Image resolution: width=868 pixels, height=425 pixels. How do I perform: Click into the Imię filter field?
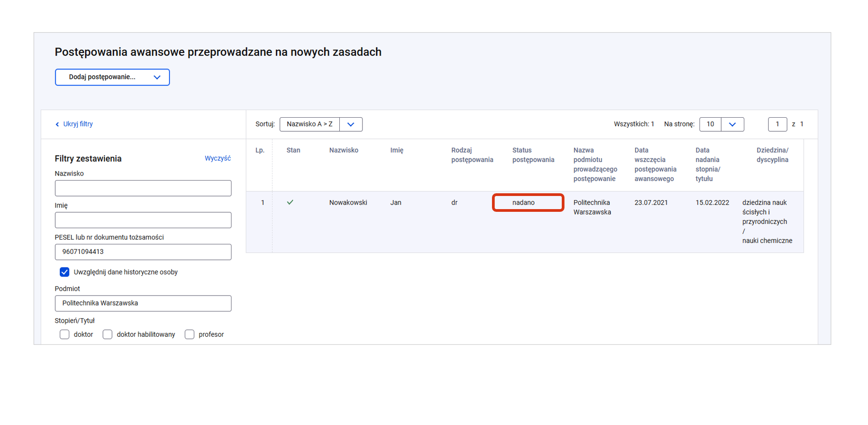point(143,220)
